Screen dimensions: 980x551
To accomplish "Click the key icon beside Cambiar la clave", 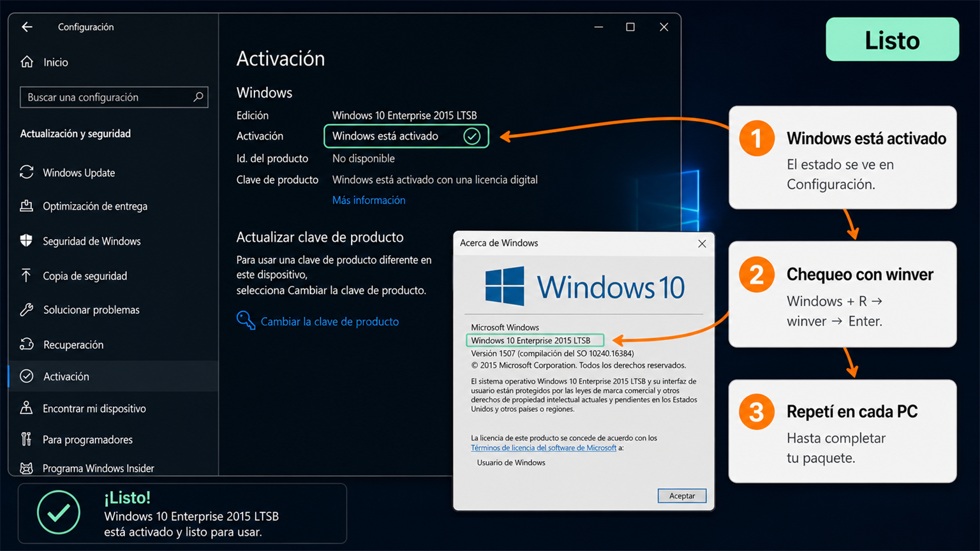I will click(x=246, y=320).
